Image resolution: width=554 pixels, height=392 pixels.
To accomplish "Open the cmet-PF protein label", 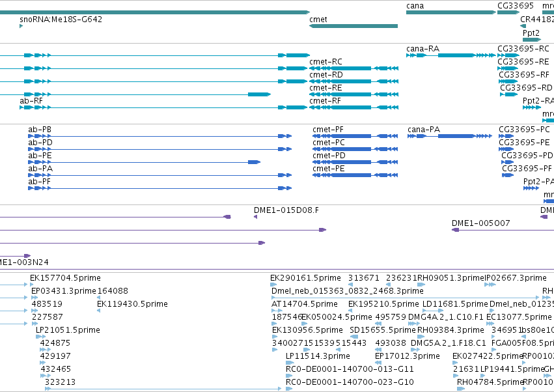I will coord(328,130).
